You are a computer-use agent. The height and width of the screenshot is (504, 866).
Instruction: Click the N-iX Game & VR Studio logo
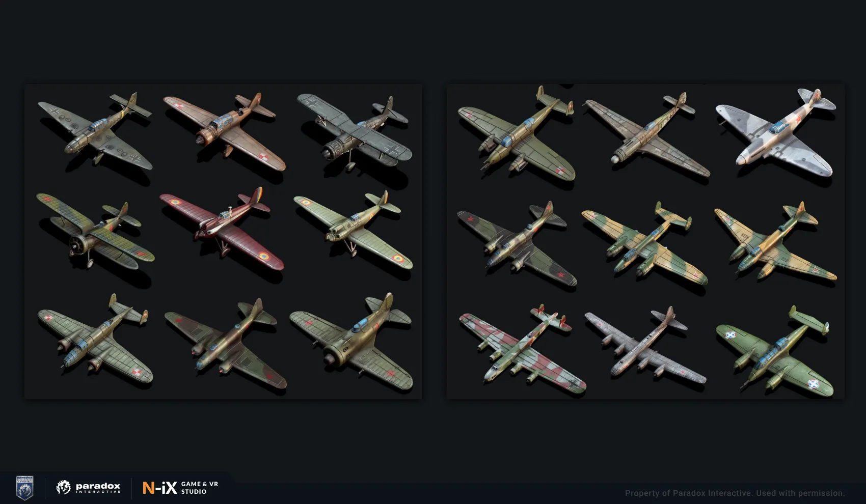click(180, 488)
